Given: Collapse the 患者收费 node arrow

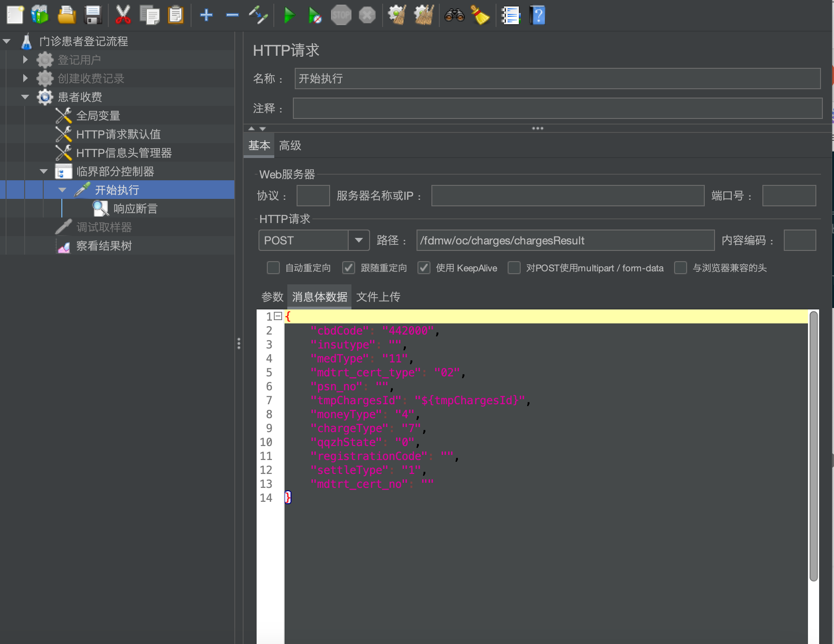Looking at the screenshot, I should (25, 97).
